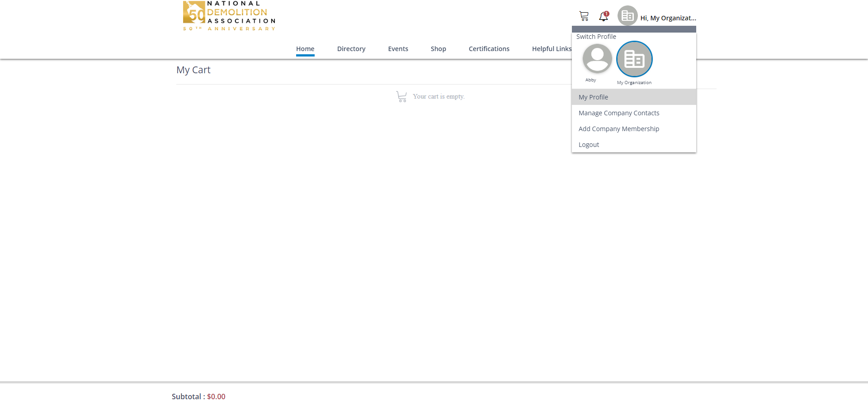Open Manage Company Contacts
Screen dimensions: 868x406
pyautogui.click(x=618, y=113)
